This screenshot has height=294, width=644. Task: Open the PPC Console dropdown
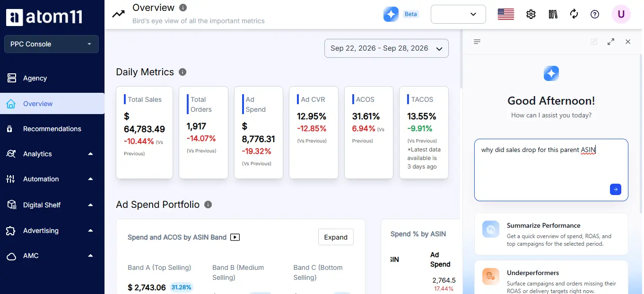[52, 44]
